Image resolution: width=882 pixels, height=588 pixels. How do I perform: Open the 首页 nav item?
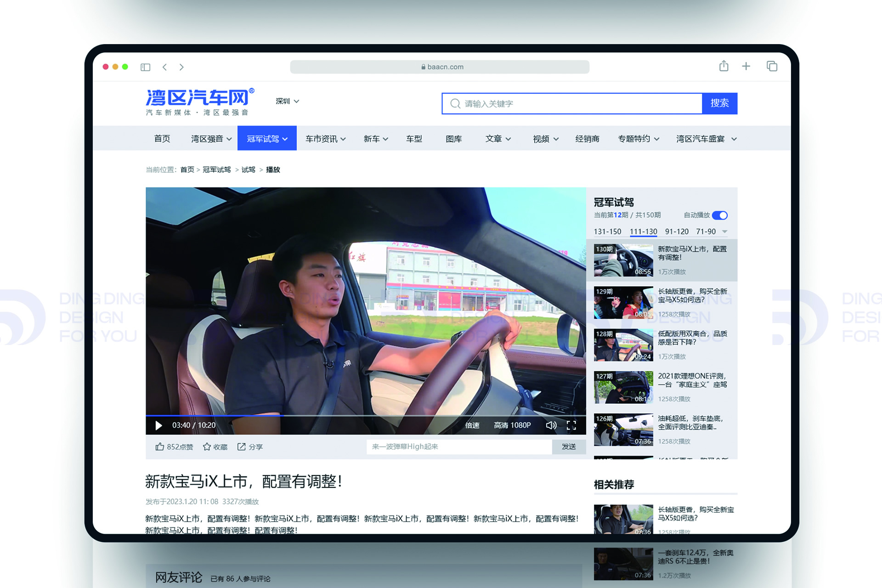point(162,139)
